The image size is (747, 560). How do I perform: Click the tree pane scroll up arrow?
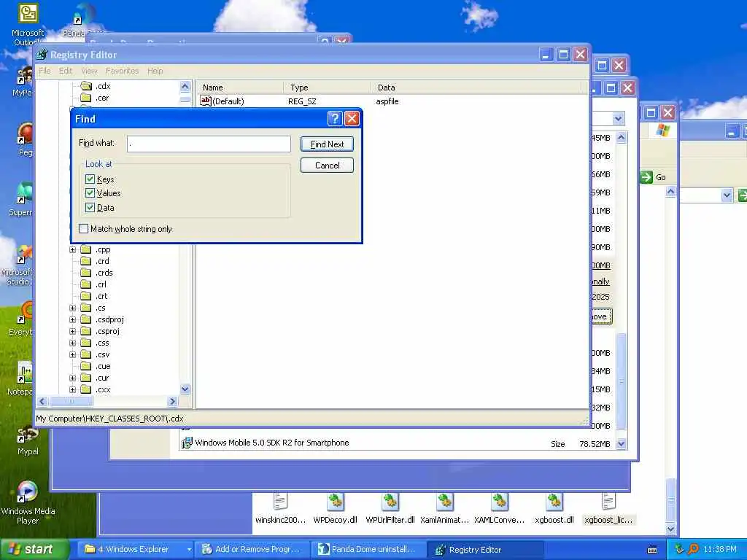(x=185, y=86)
